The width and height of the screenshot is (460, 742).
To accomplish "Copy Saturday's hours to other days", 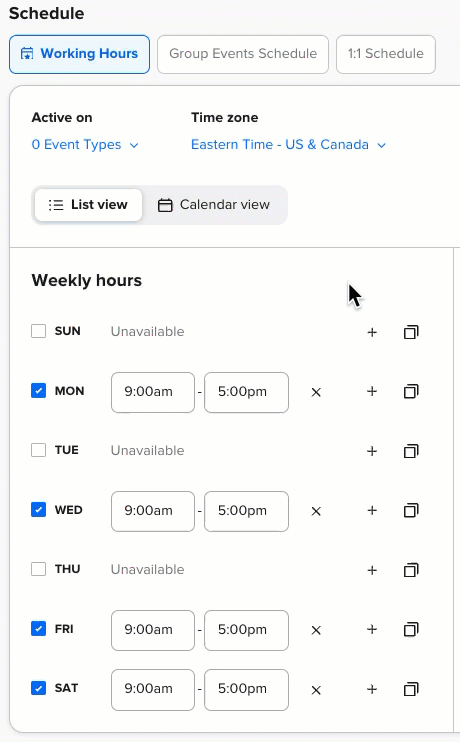I will tap(411, 689).
